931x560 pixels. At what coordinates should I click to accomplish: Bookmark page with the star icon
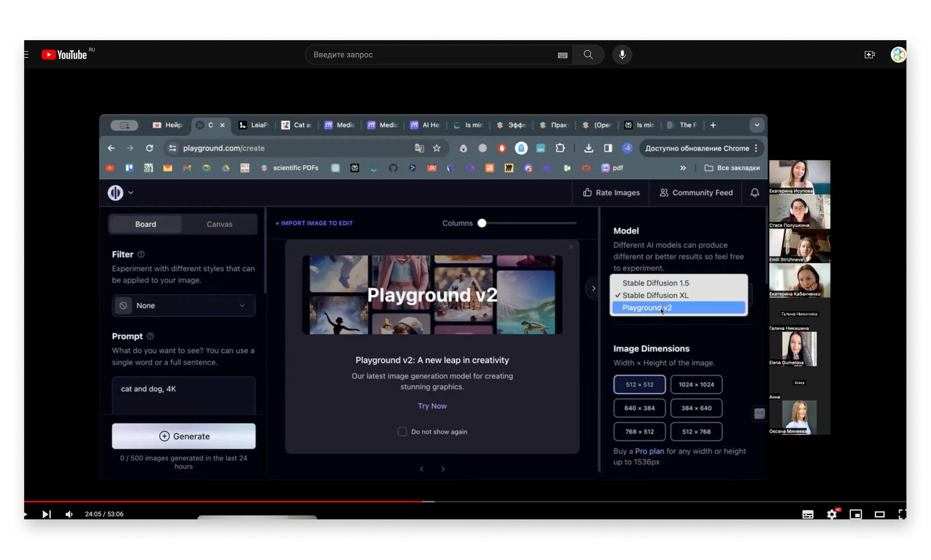[x=437, y=148]
